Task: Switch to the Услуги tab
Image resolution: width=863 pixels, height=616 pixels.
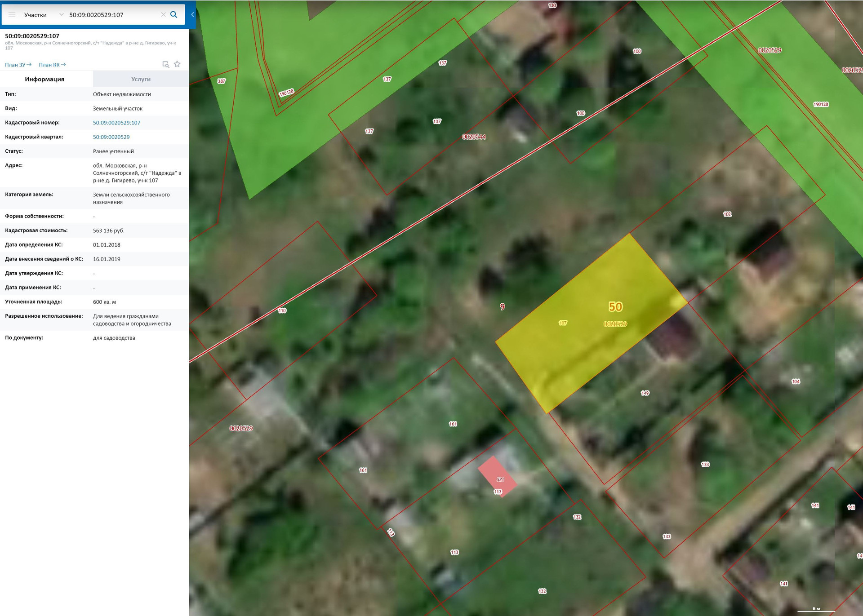Action: pyautogui.click(x=141, y=79)
